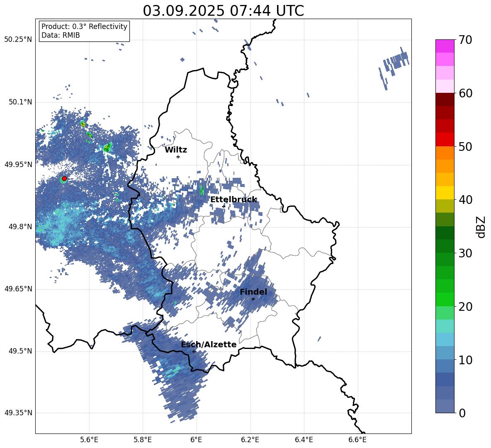Click the yellow colorbar swatch above 40
Viewport: 491px width, 448px height.
point(445,193)
